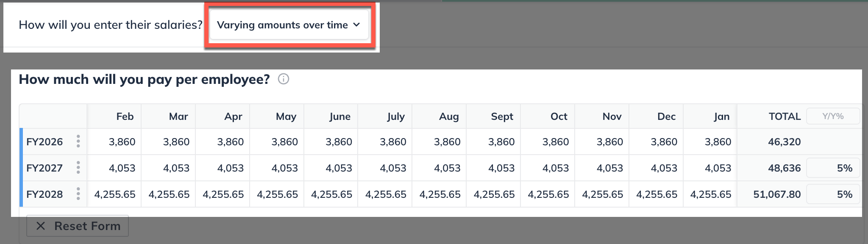Image resolution: width=868 pixels, height=244 pixels.
Task: Click the X icon on Reset Form
Action: coord(41,226)
